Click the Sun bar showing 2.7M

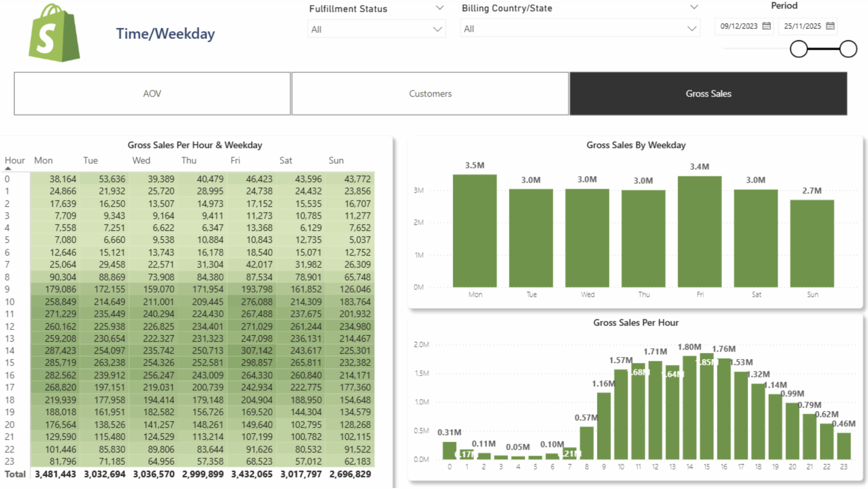(812, 244)
